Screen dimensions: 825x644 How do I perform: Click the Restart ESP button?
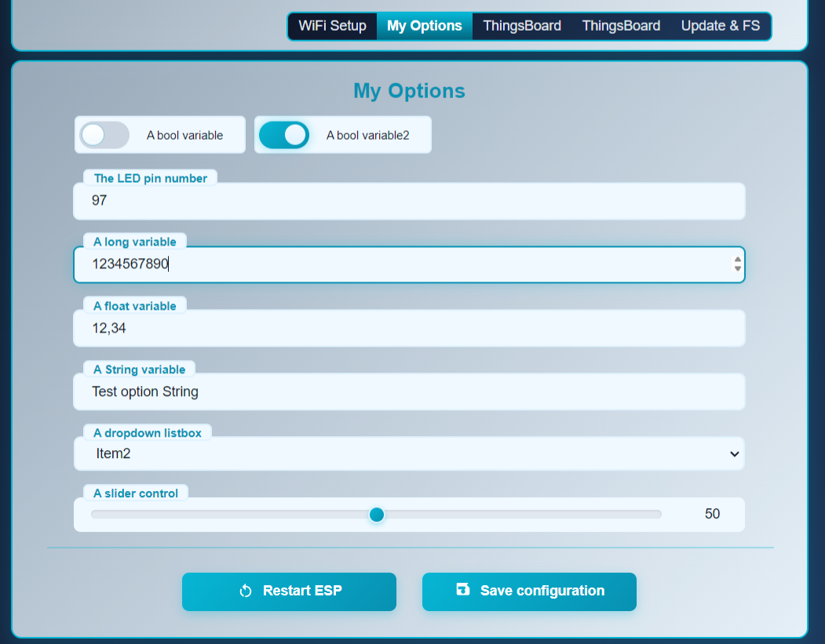(x=290, y=591)
